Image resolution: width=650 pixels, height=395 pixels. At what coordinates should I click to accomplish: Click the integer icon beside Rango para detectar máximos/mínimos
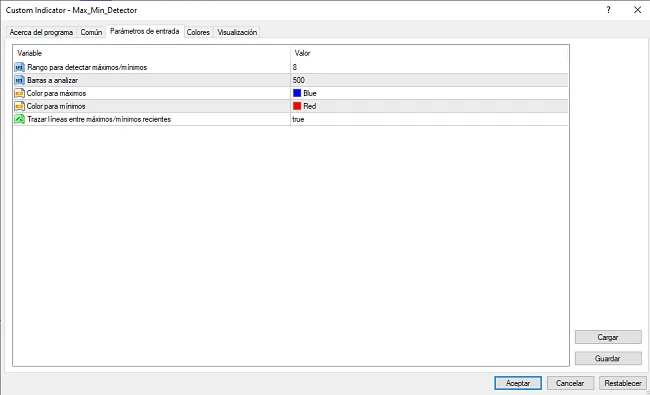(19, 67)
